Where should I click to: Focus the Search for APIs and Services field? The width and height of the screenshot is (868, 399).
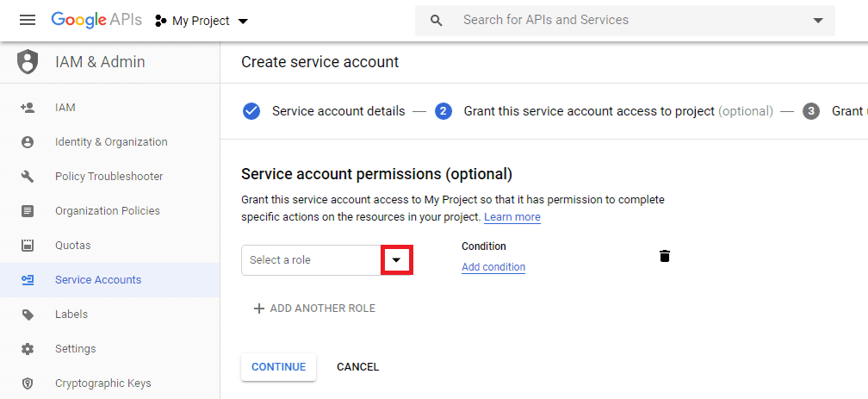click(x=625, y=21)
